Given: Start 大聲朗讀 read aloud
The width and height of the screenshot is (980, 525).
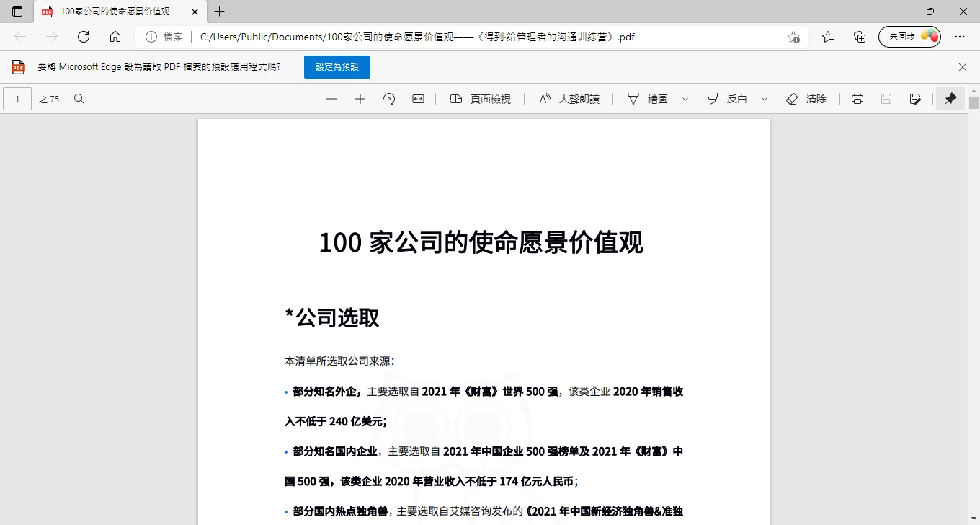Looking at the screenshot, I should click(569, 99).
